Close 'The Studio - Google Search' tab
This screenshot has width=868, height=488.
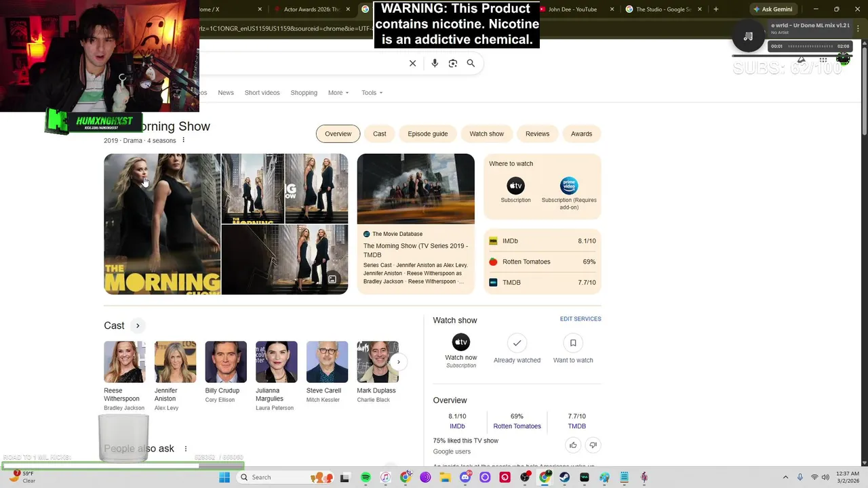[x=700, y=9]
